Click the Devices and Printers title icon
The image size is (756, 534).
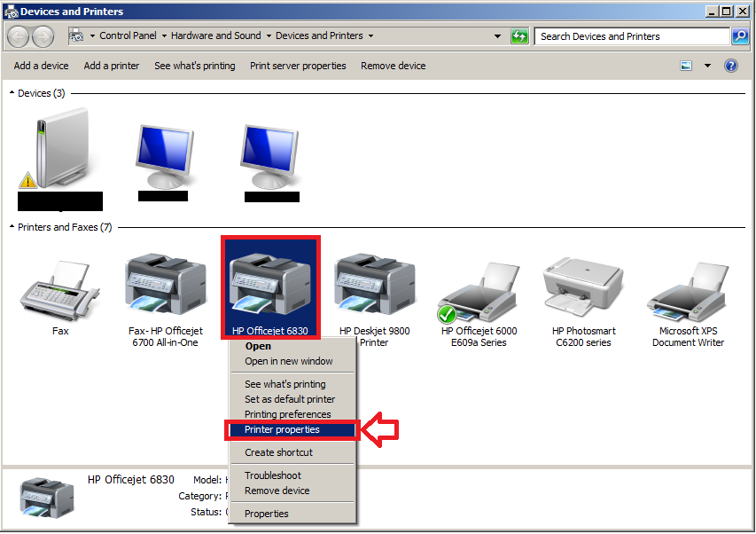coord(11,12)
